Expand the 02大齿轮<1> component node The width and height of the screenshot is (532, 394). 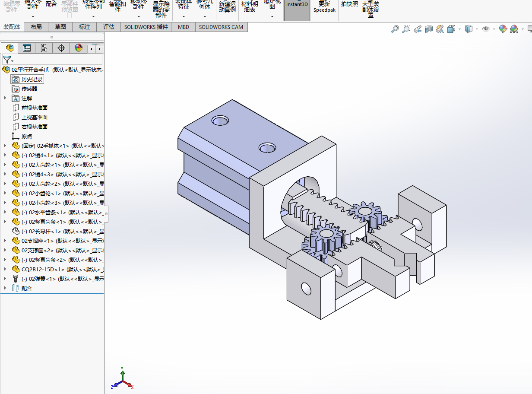pos(5,165)
